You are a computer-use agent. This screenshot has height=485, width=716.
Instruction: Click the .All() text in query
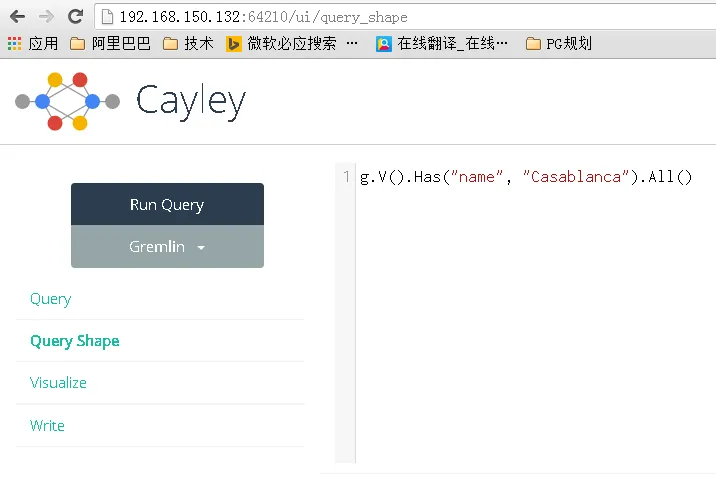tap(666, 177)
